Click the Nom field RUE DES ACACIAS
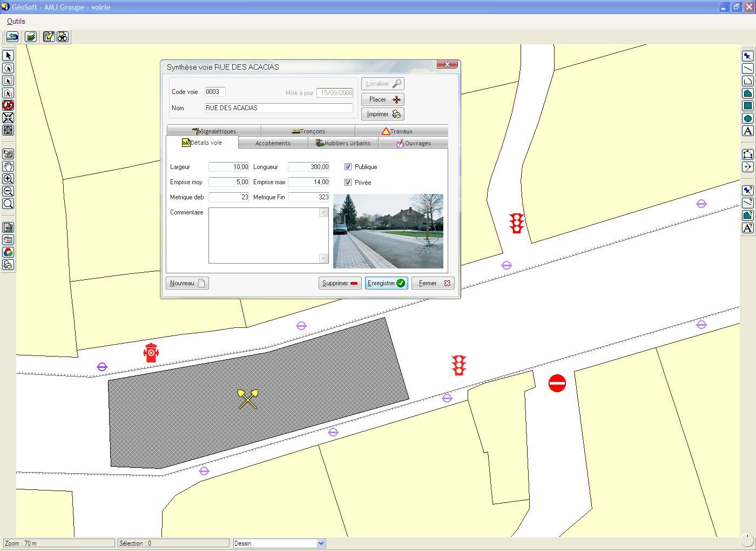 click(x=279, y=108)
